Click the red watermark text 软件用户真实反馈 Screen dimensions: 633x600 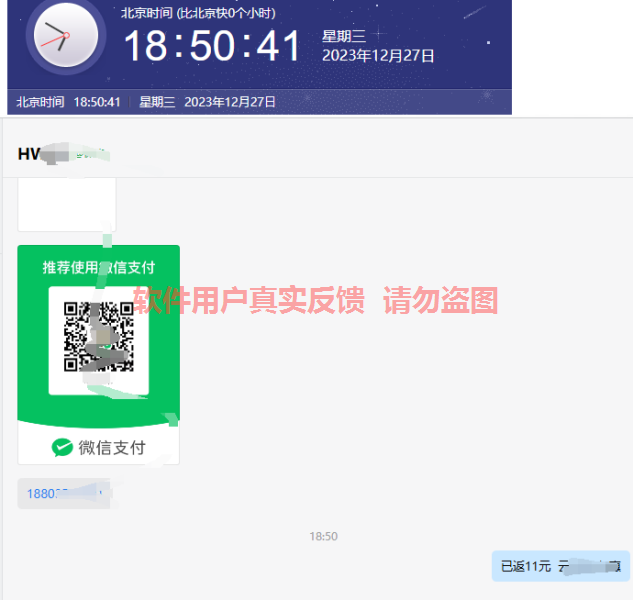tap(249, 300)
